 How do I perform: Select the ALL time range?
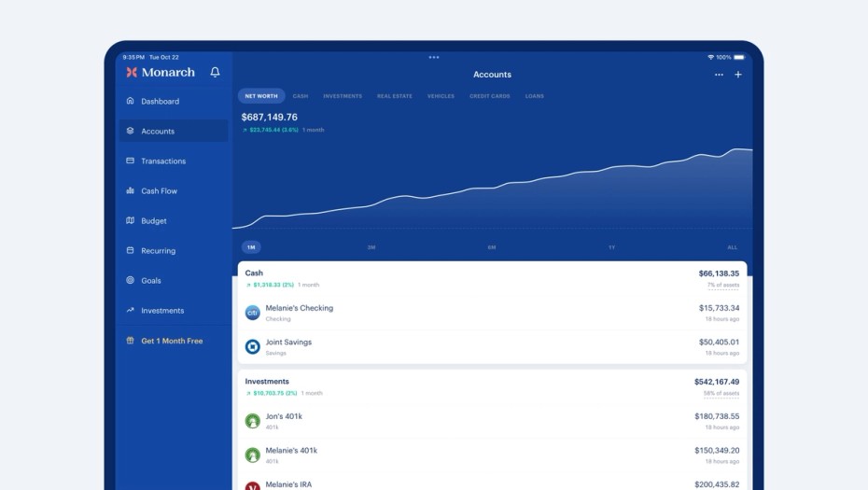click(732, 247)
